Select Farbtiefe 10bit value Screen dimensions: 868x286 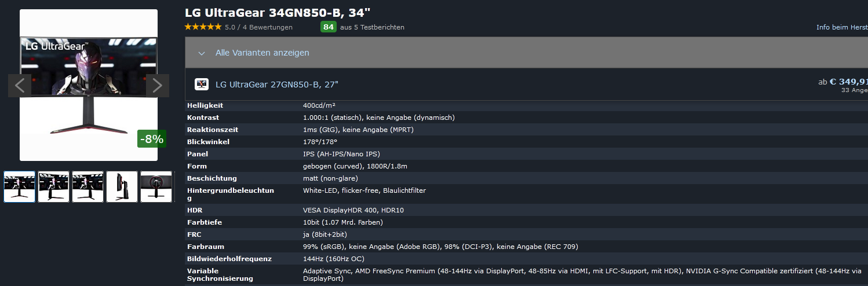[x=343, y=222]
